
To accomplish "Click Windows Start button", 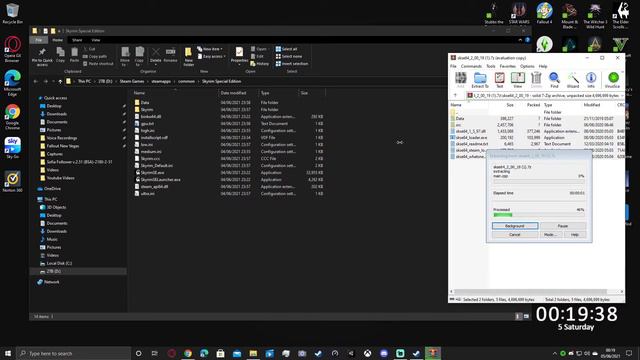I will pos(8,353).
